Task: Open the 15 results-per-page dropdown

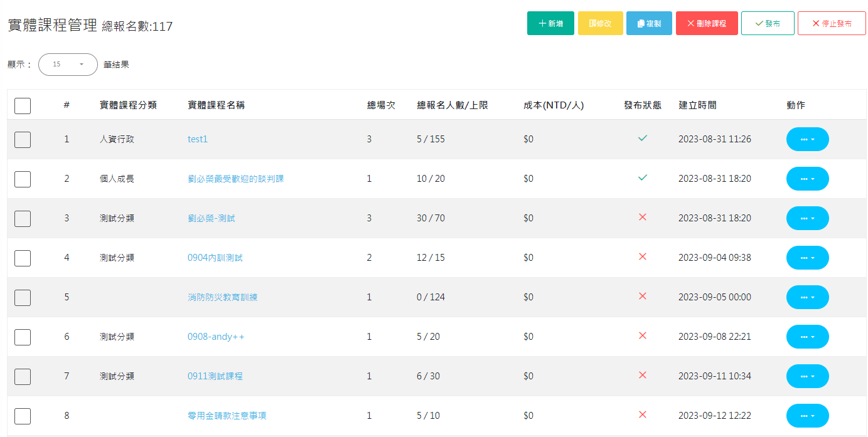Action: coord(68,65)
